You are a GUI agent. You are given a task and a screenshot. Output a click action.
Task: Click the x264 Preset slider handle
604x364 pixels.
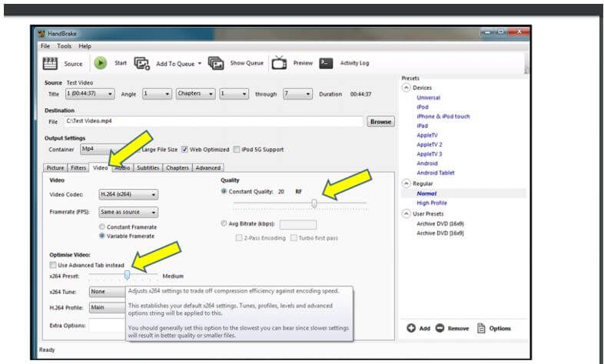(127, 275)
